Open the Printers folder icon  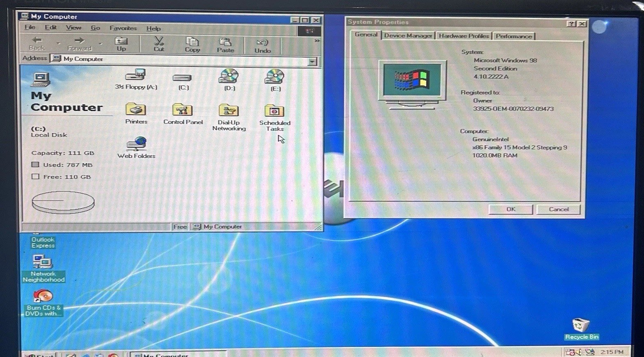[136, 109]
